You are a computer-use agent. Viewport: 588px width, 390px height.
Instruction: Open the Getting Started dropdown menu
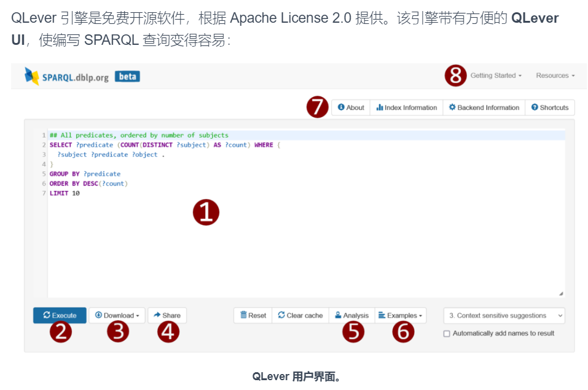(496, 76)
